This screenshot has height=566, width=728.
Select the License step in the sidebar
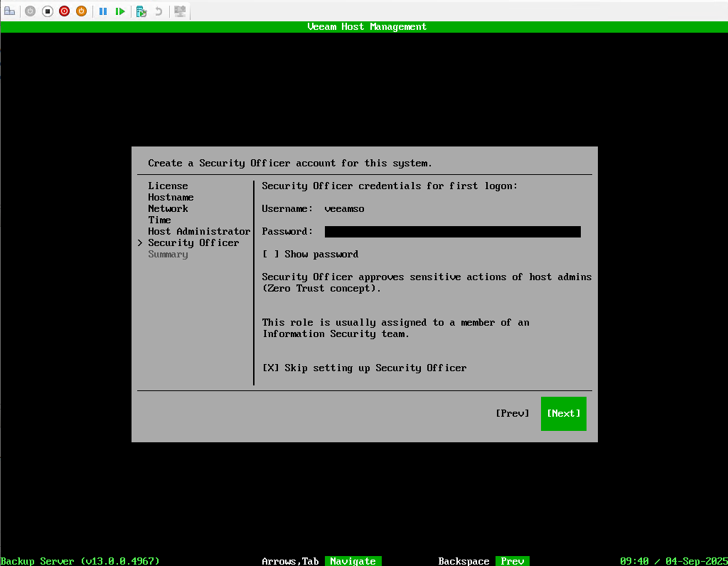click(x=168, y=186)
